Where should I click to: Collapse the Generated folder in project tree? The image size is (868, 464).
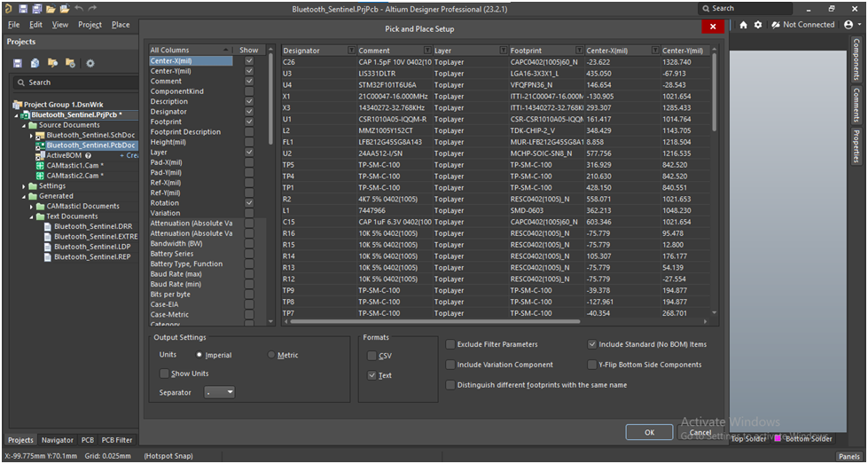(x=32, y=196)
